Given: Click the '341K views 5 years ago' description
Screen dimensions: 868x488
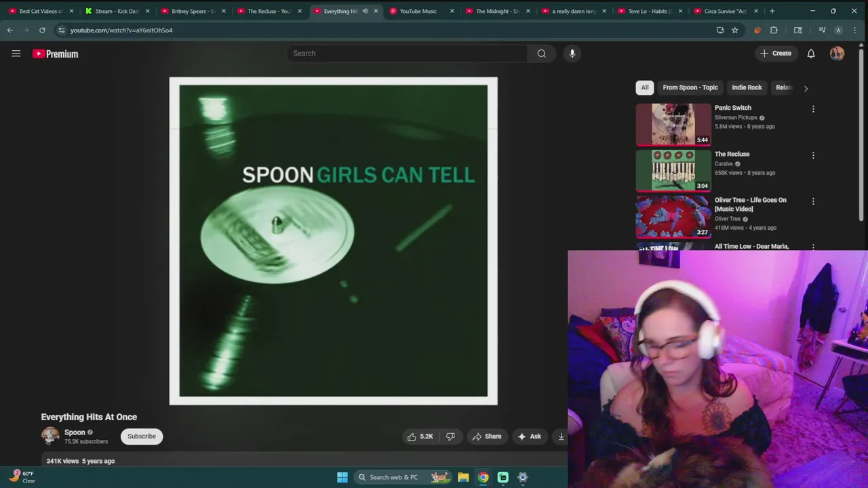Looking at the screenshot, I should [x=81, y=461].
